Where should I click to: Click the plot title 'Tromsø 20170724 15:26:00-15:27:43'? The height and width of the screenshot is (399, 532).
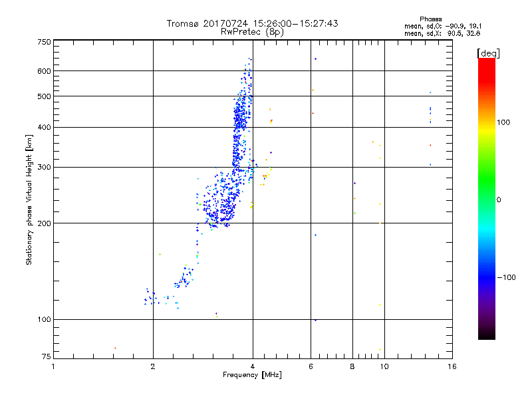252,23
